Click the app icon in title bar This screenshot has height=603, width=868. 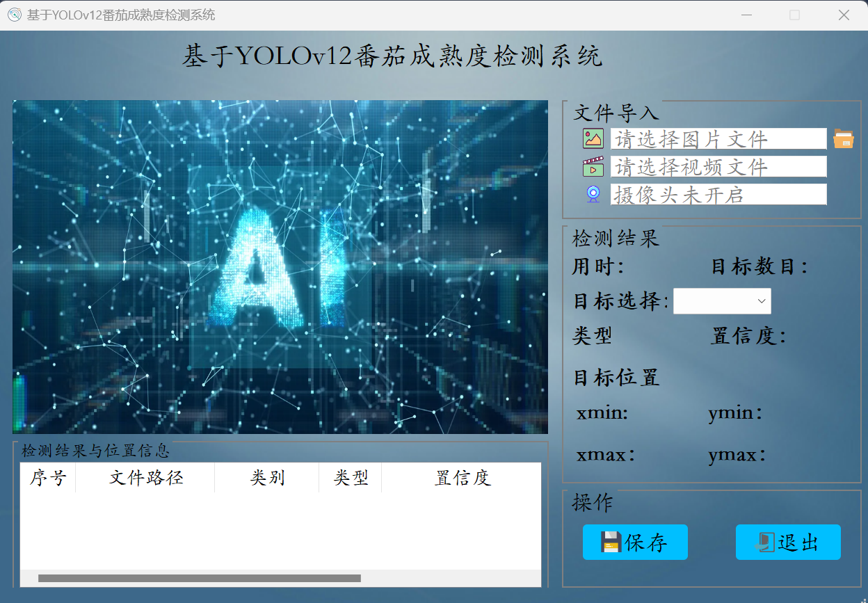click(14, 15)
